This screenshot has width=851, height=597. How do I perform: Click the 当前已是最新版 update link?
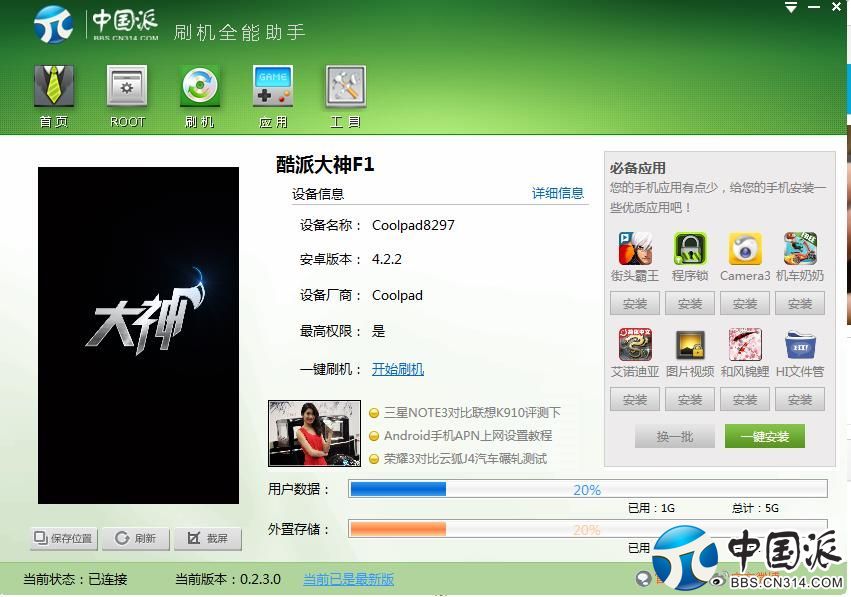[348, 579]
